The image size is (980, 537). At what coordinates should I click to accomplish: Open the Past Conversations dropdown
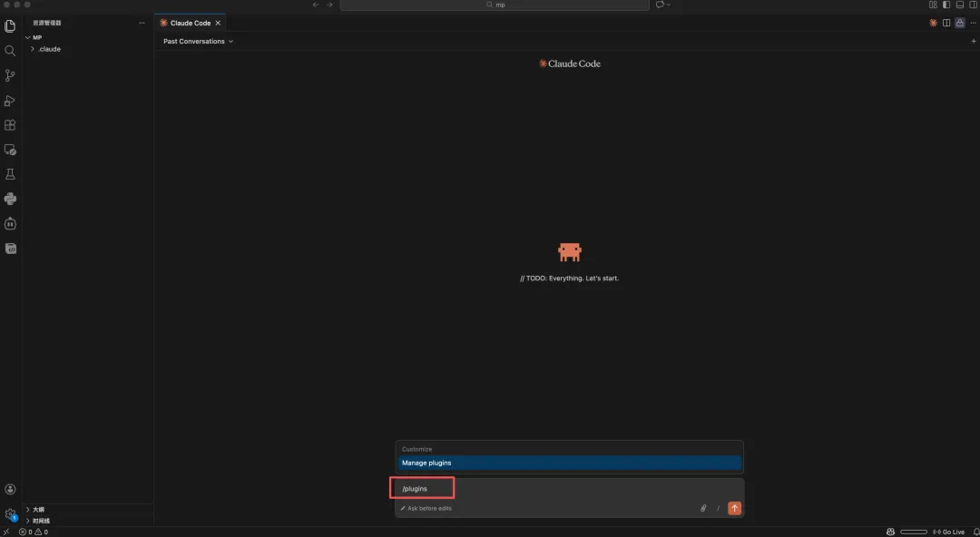[x=198, y=41]
